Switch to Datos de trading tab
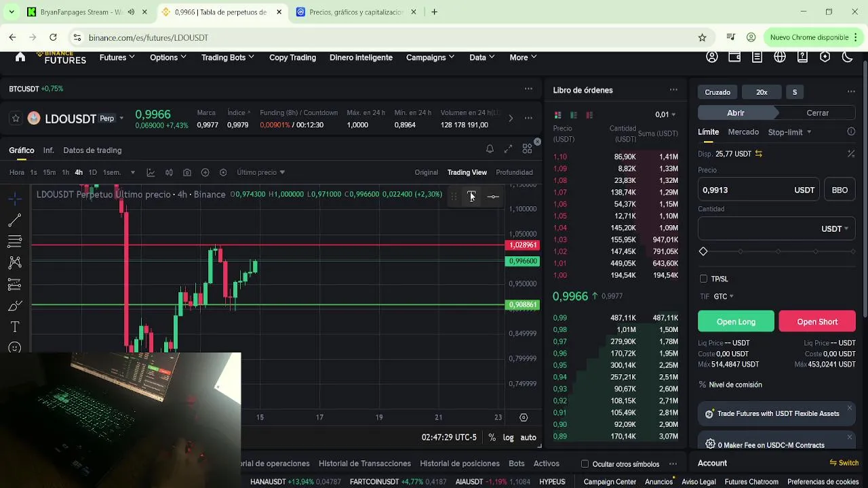This screenshot has width=868, height=488. 92,150
